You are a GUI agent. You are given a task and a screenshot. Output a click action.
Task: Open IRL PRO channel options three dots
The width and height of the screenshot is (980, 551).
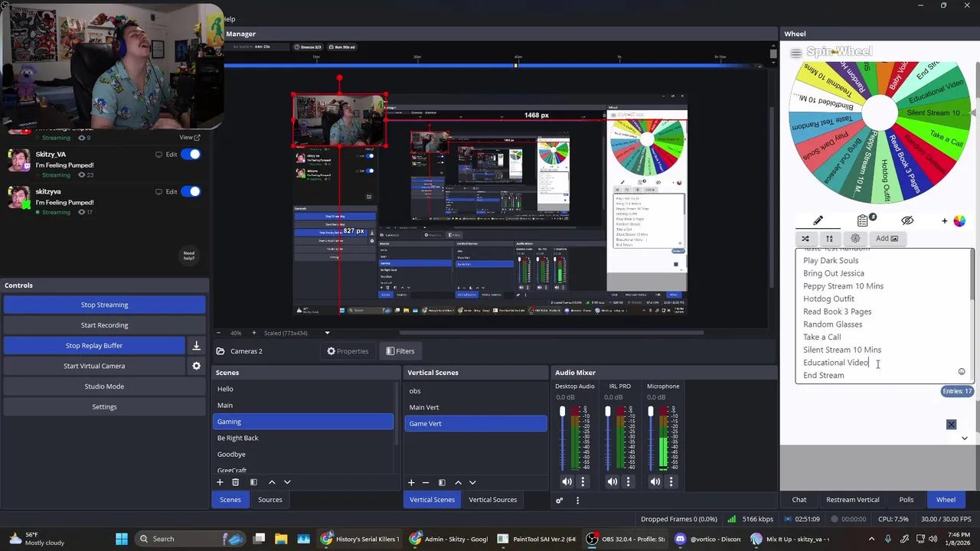coord(628,481)
